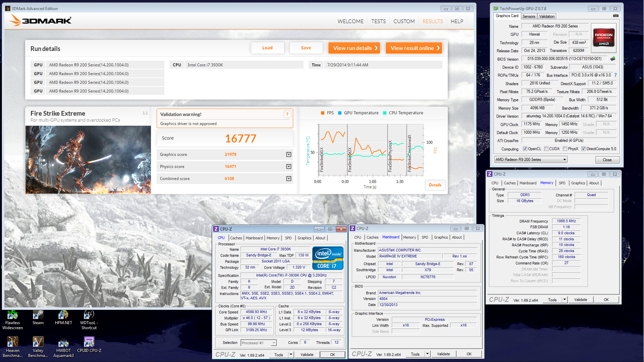644x362 pixels.
Task: Click the CPU-Z Mainboard window title icon
Action: 353,228
